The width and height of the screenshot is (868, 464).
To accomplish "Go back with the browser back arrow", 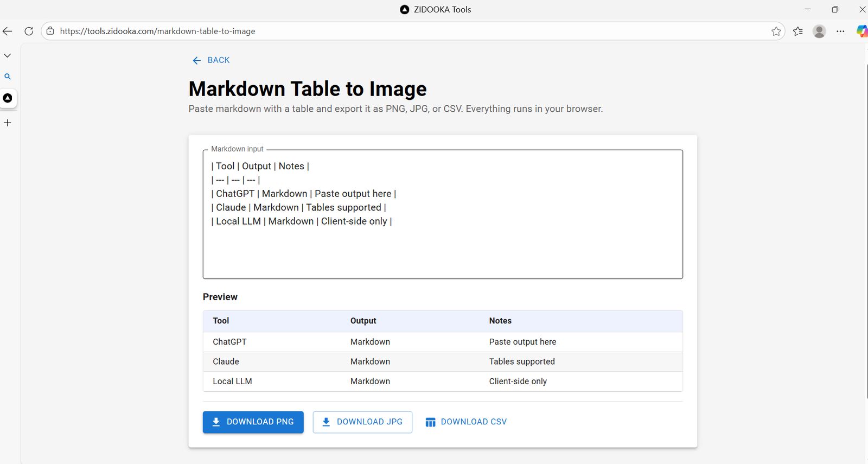I will click(x=8, y=31).
